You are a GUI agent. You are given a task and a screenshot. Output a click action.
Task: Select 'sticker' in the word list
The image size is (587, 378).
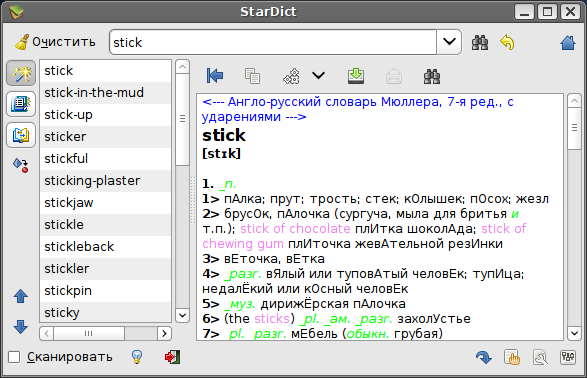coord(106,137)
